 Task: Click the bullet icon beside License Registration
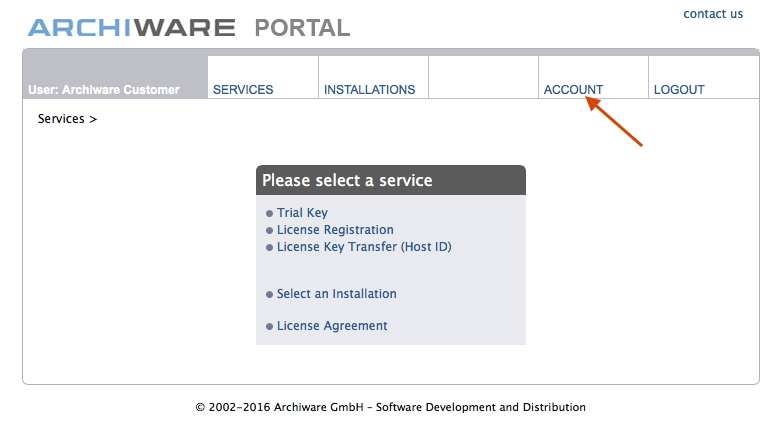click(x=269, y=231)
